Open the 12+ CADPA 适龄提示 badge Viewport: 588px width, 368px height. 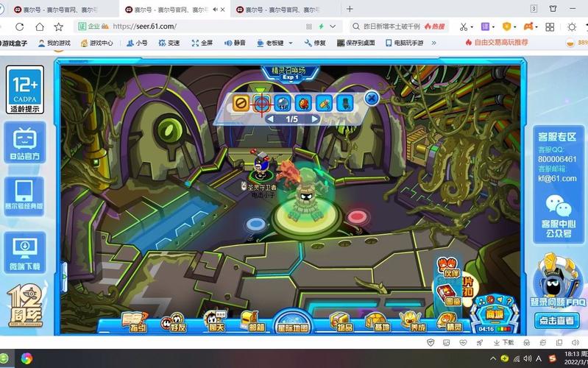point(25,90)
